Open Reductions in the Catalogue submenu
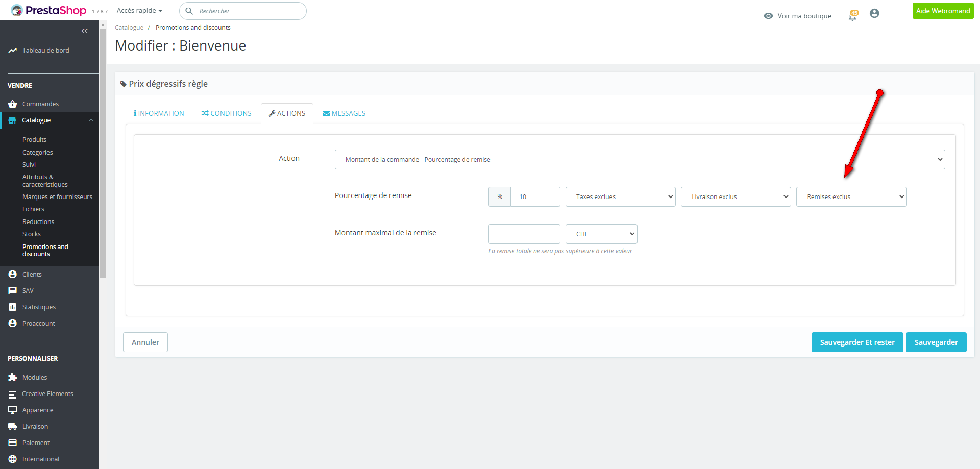The height and width of the screenshot is (469, 980). (x=38, y=222)
